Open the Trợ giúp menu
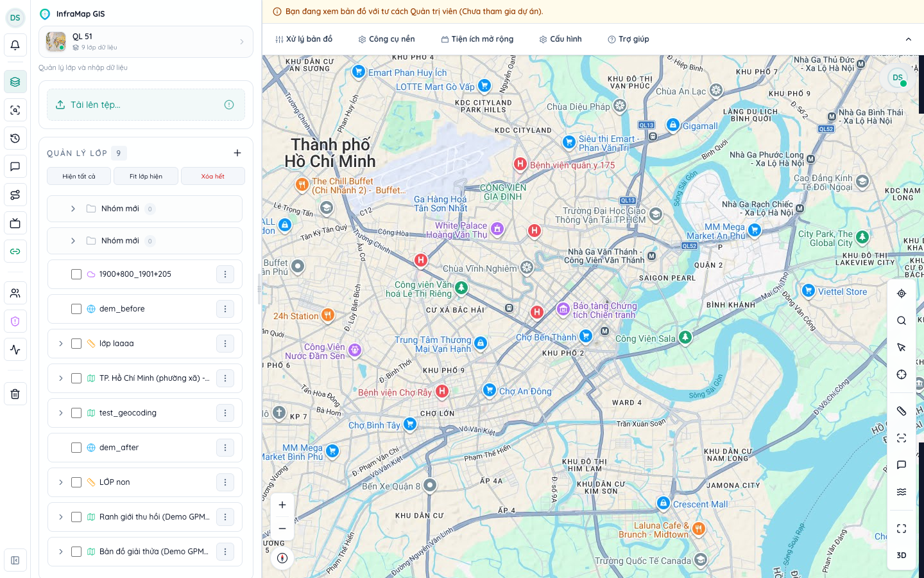Screen dimensions: 924x578 (628, 39)
